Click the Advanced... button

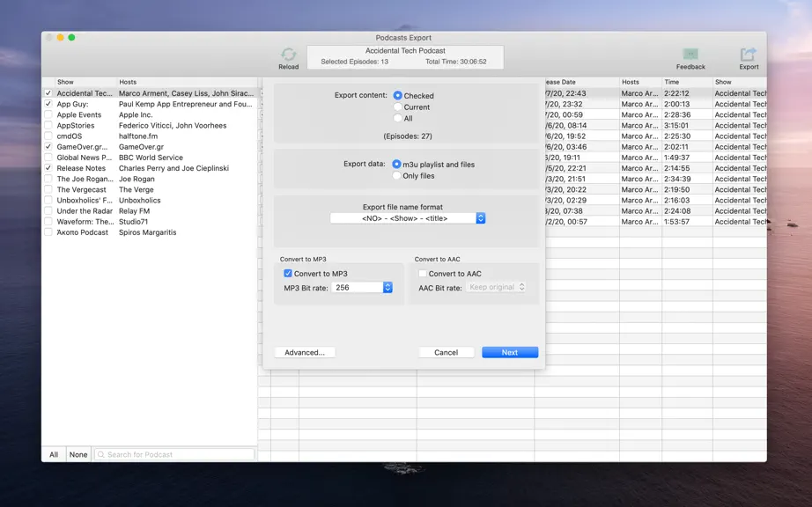pyautogui.click(x=305, y=352)
